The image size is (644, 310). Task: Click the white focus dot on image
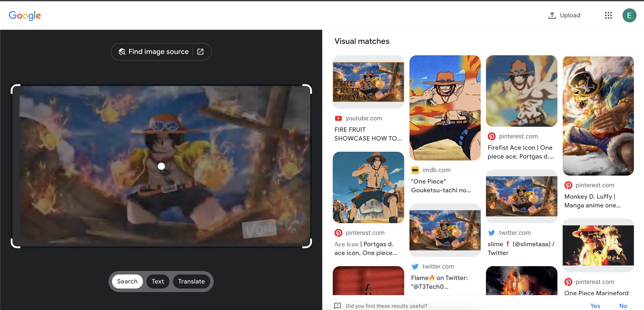pyautogui.click(x=161, y=166)
